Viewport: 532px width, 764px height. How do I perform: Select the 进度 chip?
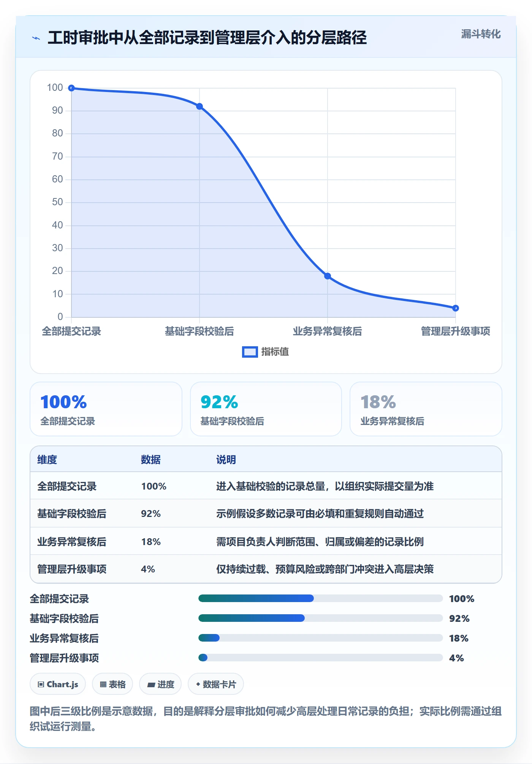160,684
